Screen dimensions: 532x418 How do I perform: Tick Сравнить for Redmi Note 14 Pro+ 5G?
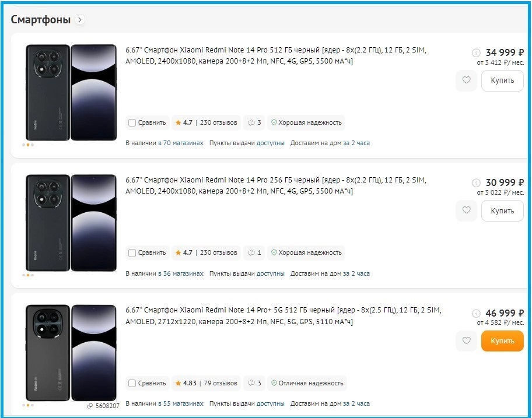[x=132, y=383]
